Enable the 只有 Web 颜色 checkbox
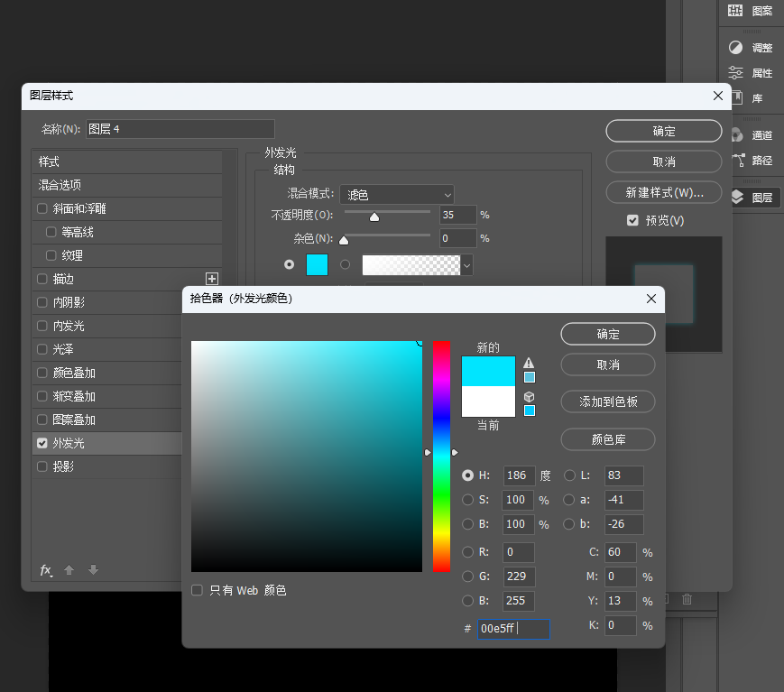Viewport: 784px width, 692px height. coord(197,590)
